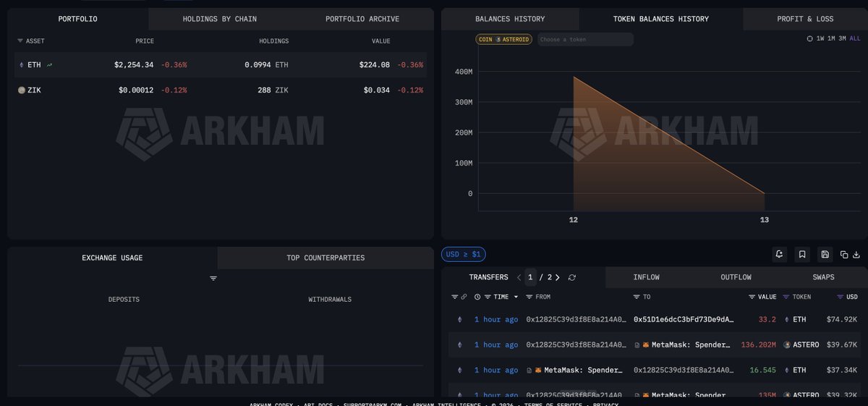Click the filter icon beside TOKEN header
The image size is (868, 406).
tap(786, 297)
